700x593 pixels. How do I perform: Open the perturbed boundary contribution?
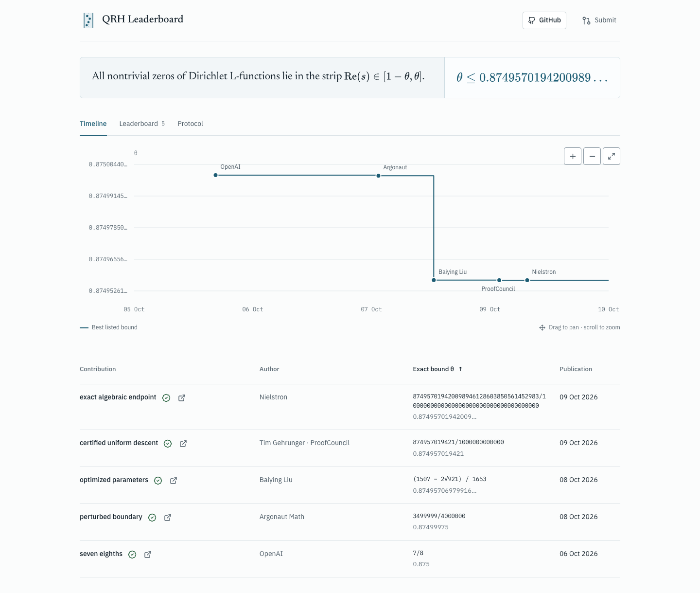click(x=111, y=517)
